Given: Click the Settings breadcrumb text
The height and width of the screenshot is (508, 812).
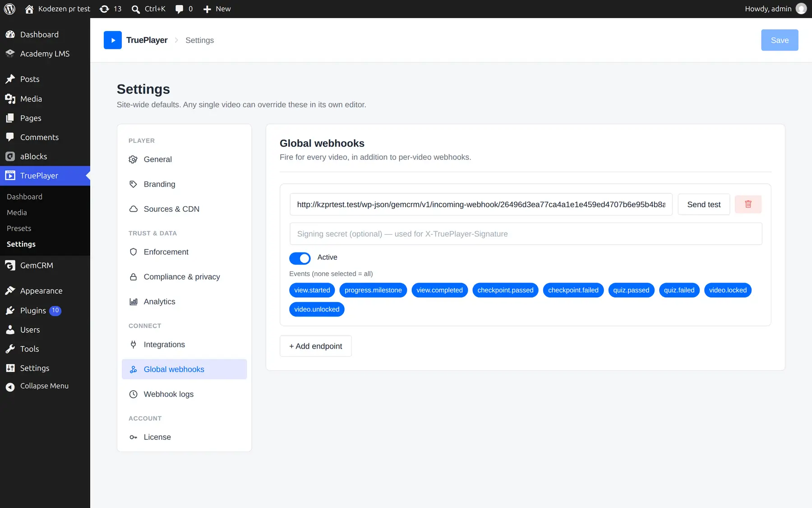Looking at the screenshot, I should [199, 40].
